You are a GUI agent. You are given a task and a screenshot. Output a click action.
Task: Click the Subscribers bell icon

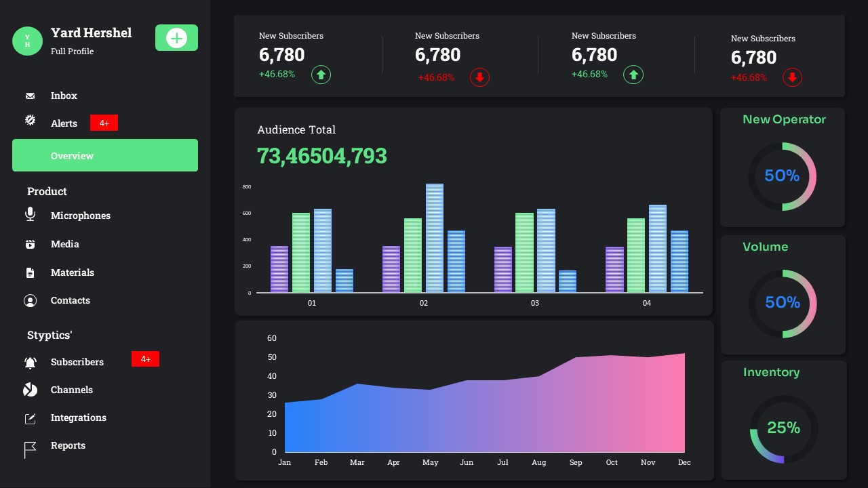[x=30, y=363]
